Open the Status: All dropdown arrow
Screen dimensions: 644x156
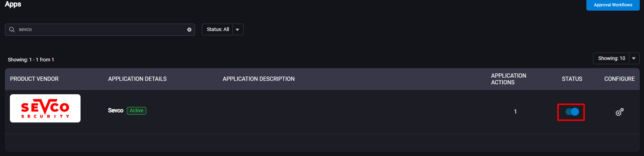pyautogui.click(x=238, y=30)
